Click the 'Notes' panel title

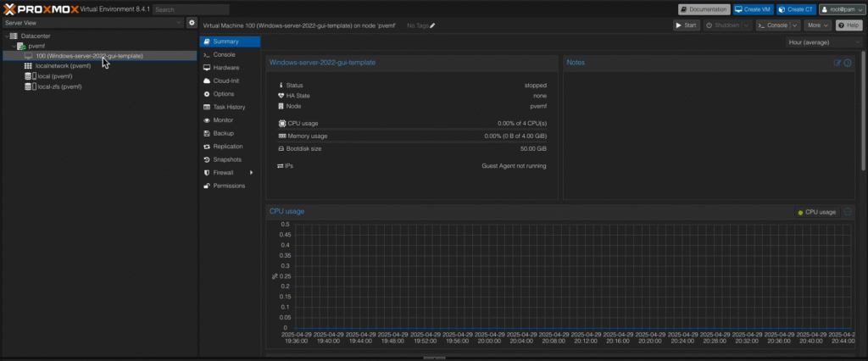[x=576, y=63]
